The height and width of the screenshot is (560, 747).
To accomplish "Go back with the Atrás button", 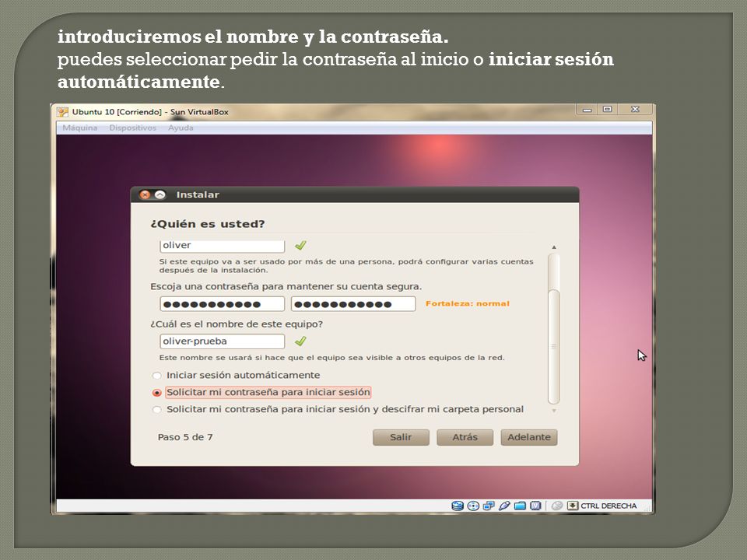I will tap(465, 437).
